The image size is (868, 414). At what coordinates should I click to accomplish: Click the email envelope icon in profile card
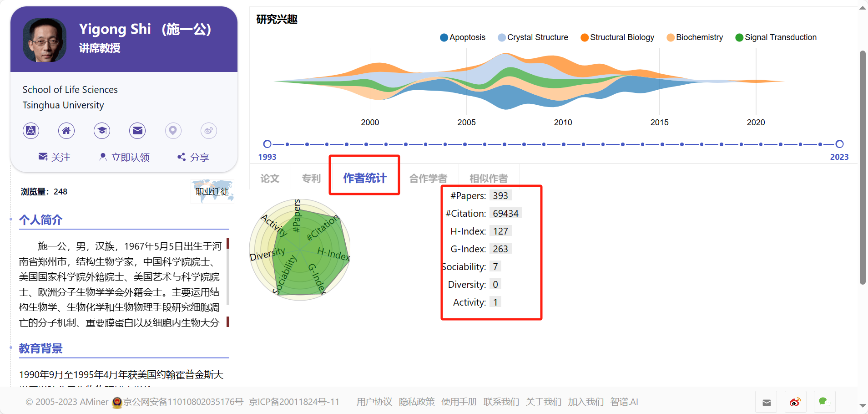137,131
